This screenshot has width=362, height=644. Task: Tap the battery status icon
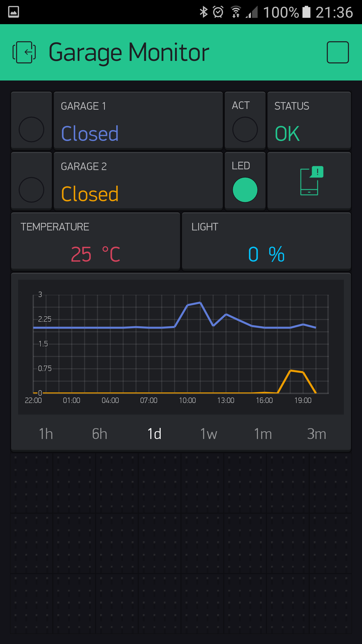(x=306, y=12)
